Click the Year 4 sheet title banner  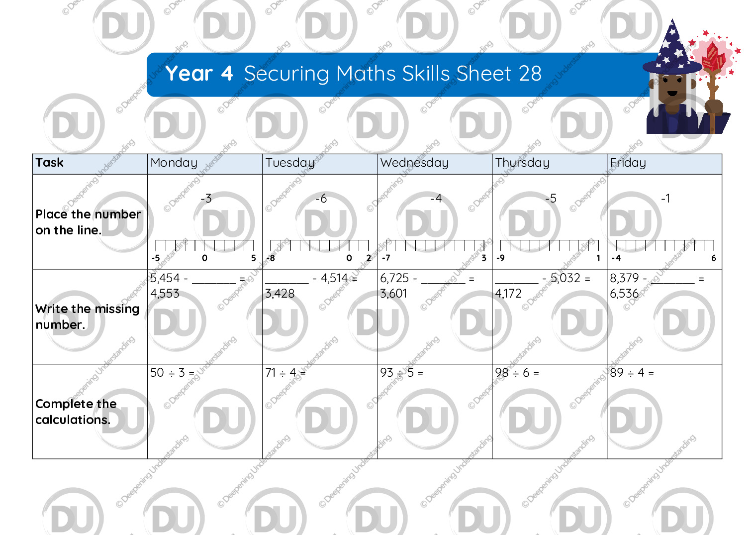[x=403, y=75]
